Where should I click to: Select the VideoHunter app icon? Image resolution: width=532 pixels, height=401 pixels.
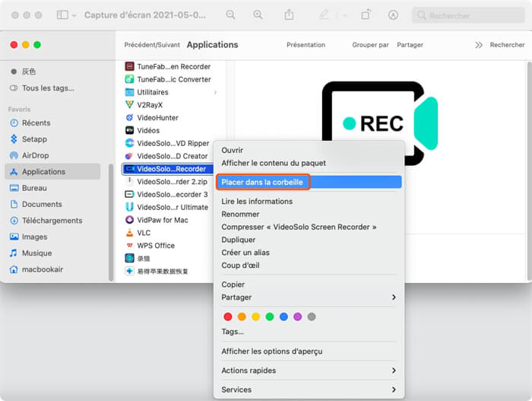tap(129, 118)
